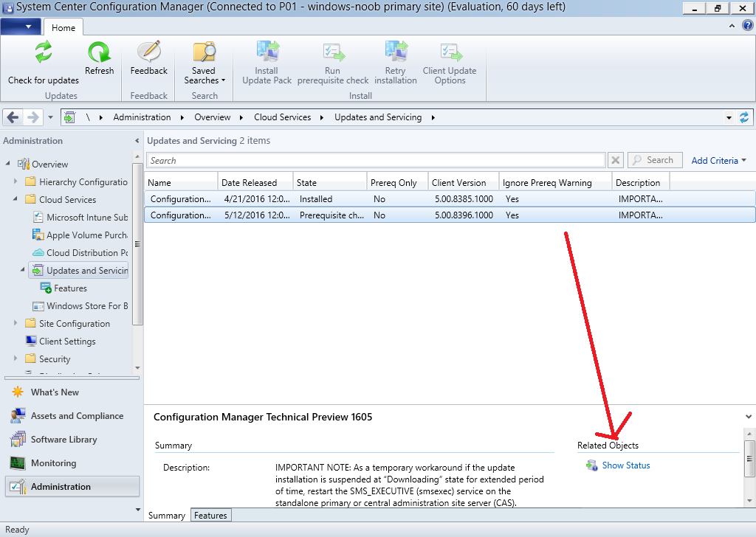
Task: Collapse Updates and Servicing tree node
Action: [x=23, y=270]
